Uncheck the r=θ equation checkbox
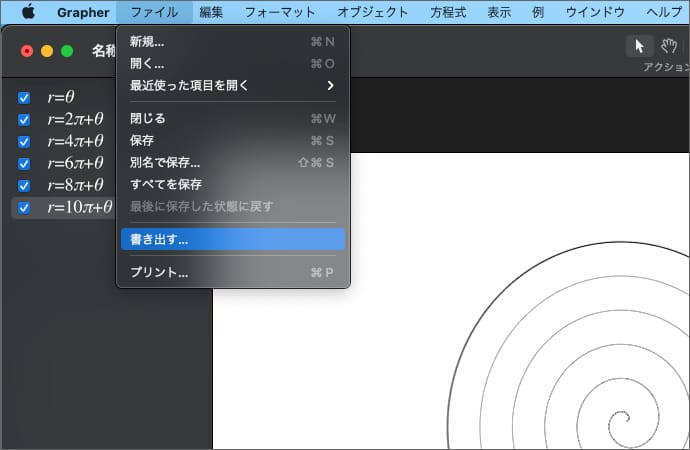Image resolution: width=690 pixels, height=450 pixels. (x=25, y=98)
